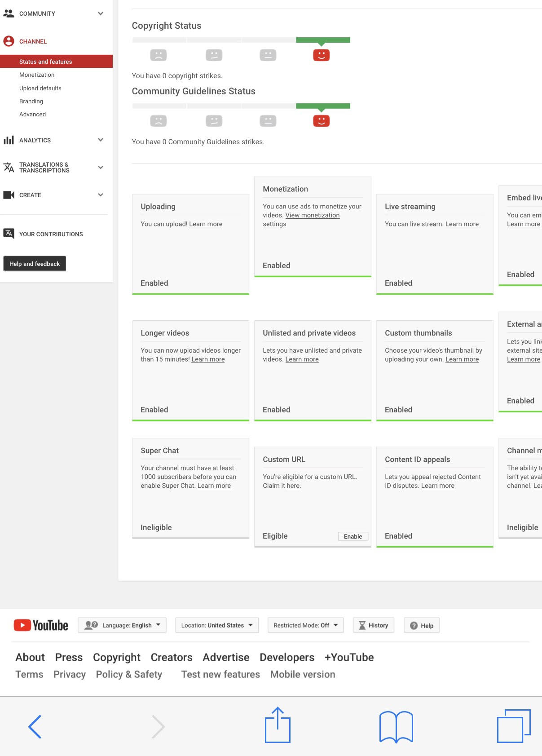Screen dimensions: 542x756
Task: Click the Copyright footer link
Action: tap(117, 658)
